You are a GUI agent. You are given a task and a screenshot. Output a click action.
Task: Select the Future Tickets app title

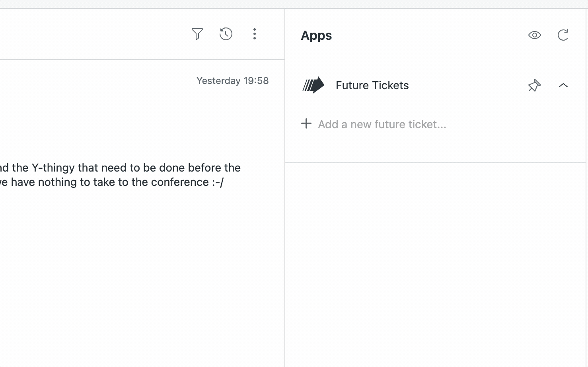(372, 85)
